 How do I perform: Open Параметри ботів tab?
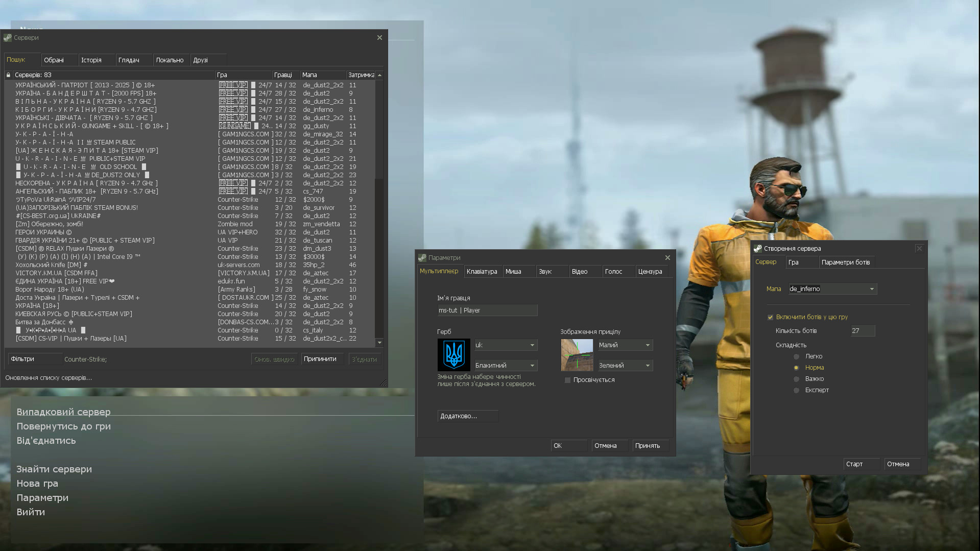point(847,262)
